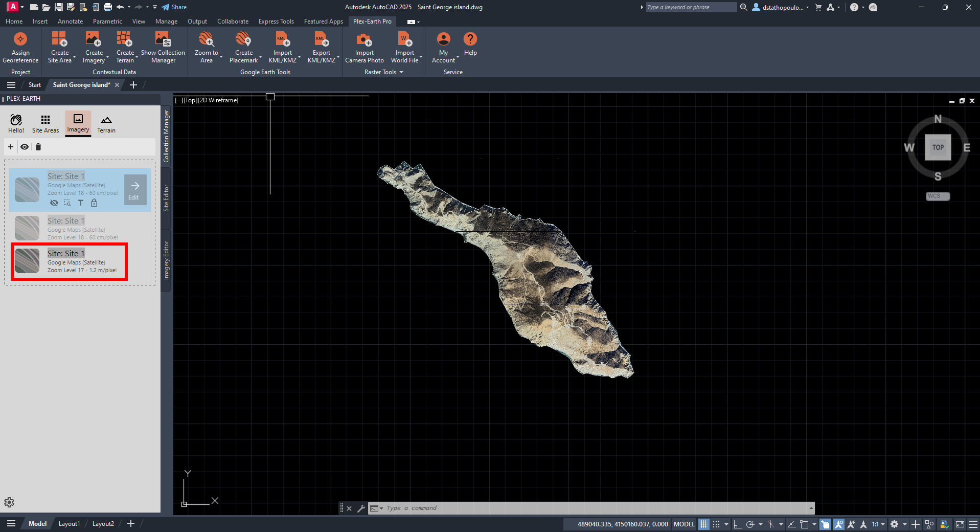Image resolution: width=980 pixels, height=532 pixels.
Task: Open Show Collection Manager
Action: pos(163,47)
